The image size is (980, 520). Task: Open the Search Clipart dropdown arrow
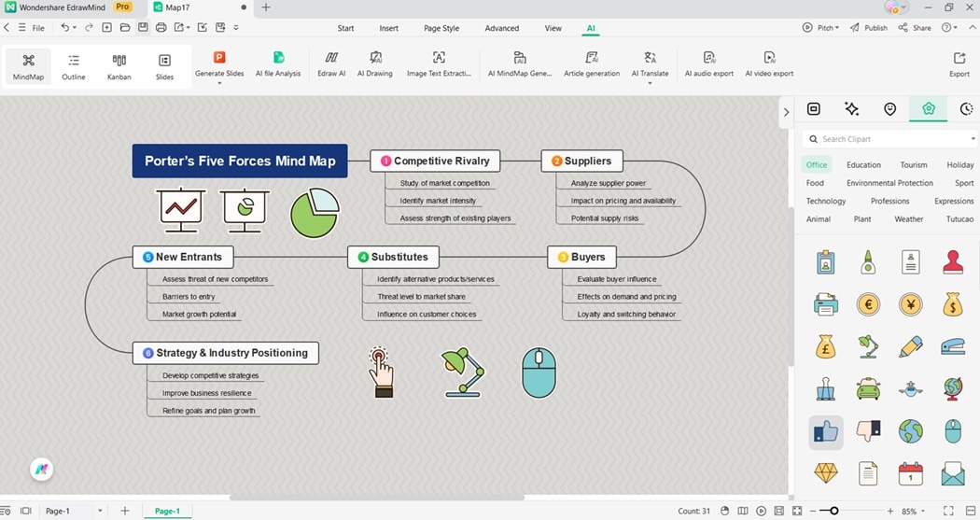point(973,139)
